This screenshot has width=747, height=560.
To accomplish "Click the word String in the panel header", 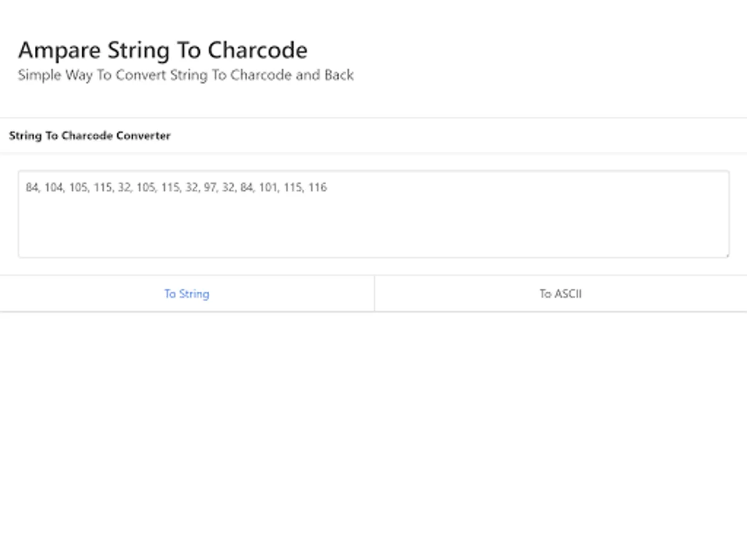I will click(x=25, y=136).
